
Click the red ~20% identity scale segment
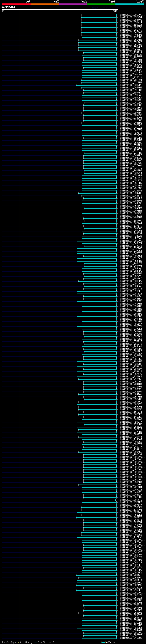[x=16, y=4]
